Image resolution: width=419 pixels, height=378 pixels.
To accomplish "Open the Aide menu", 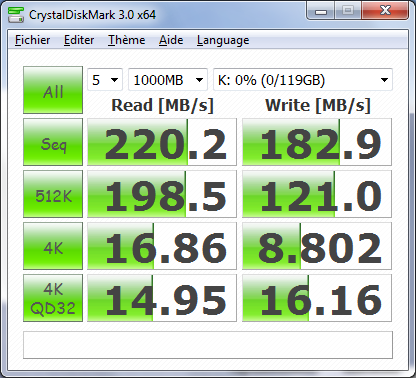I will (171, 40).
